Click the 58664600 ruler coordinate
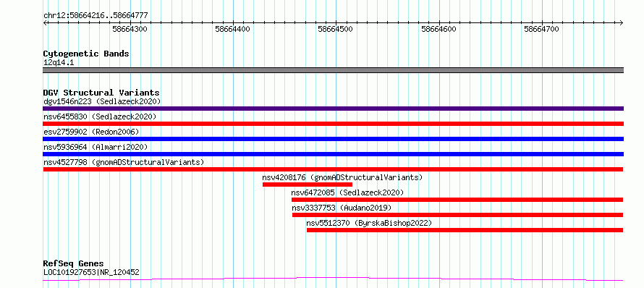This screenshot has width=644, height=288. click(438, 29)
